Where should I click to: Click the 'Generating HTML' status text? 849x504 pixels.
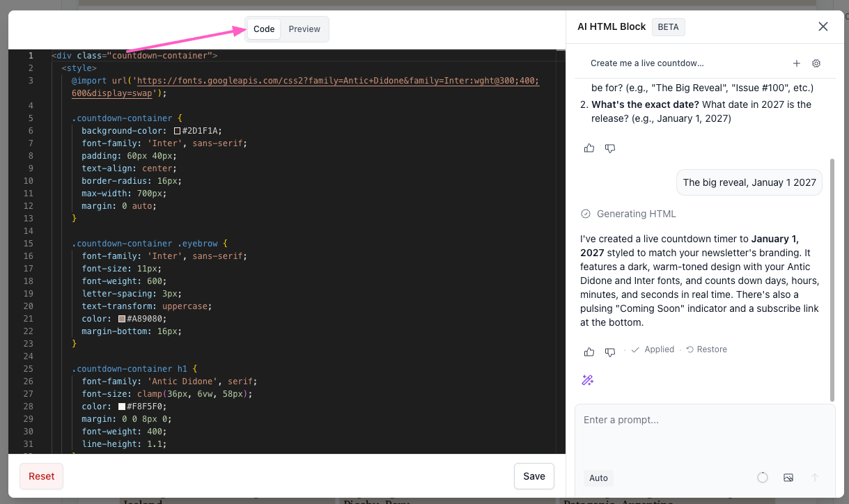637,214
